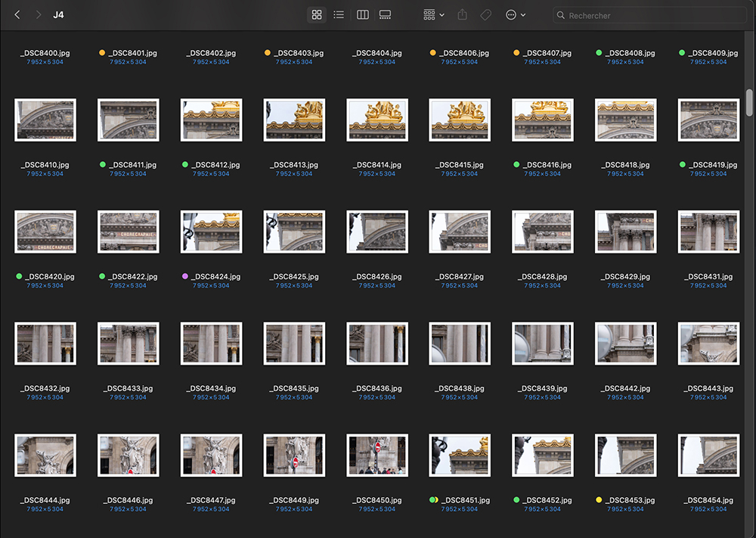Click the _DSC8401.jpg file name label
The width and height of the screenshot is (756, 538).
coord(132,53)
